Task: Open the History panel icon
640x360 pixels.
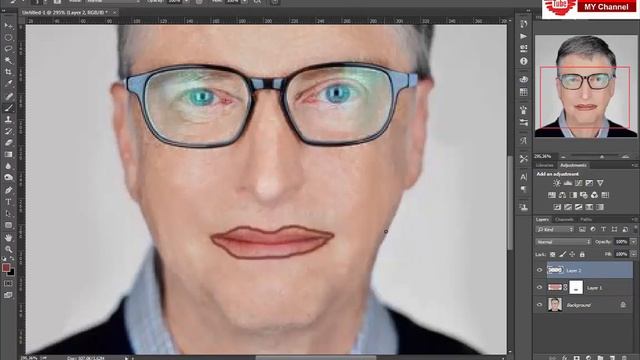Action: 524,24
